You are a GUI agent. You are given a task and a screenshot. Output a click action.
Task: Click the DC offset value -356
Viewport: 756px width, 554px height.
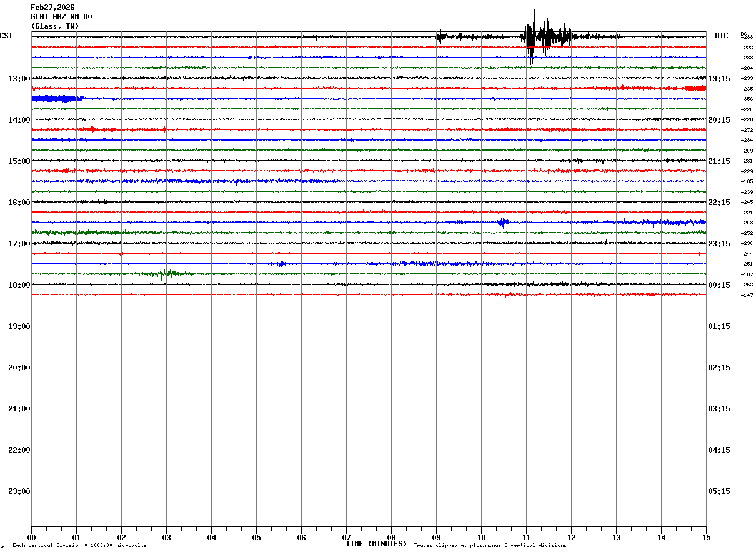click(747, 99)
